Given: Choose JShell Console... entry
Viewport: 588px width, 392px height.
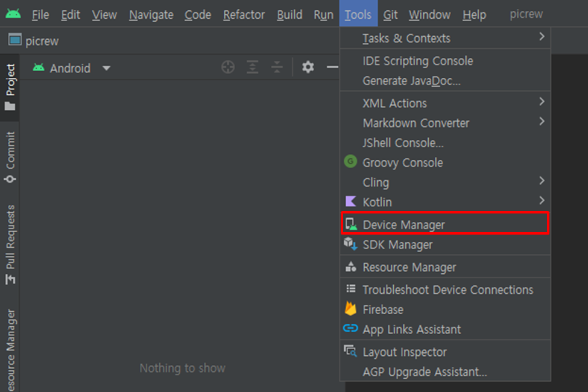Looking at the screenshot, I should (444, 142).
